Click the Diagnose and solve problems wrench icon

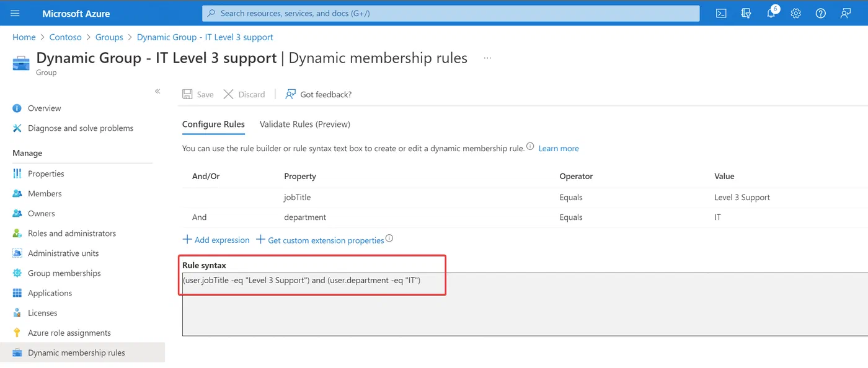click(17, 128)
